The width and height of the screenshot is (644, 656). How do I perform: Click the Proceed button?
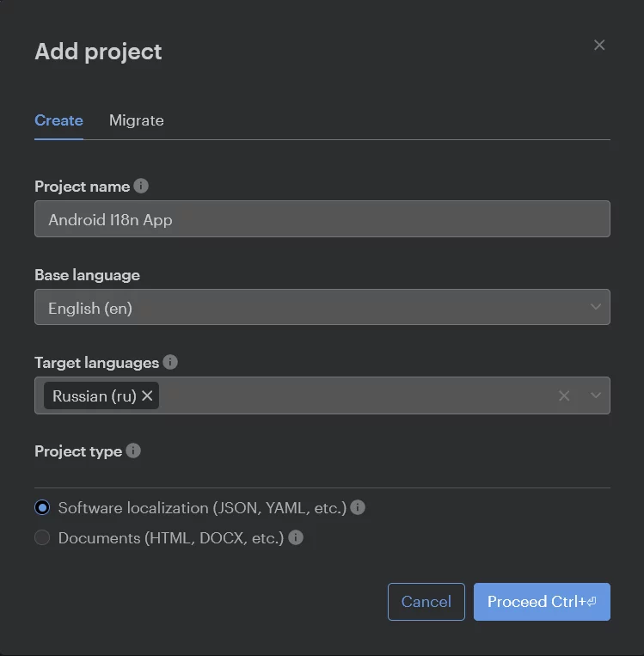click(542, 602)
